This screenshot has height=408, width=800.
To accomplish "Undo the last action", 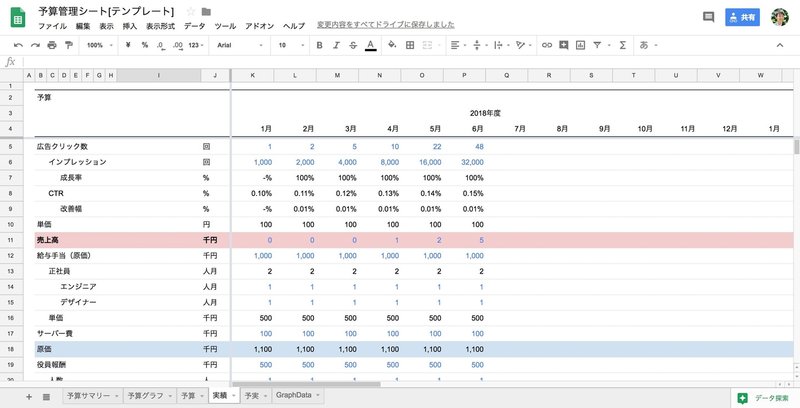I will coord(18,45).
